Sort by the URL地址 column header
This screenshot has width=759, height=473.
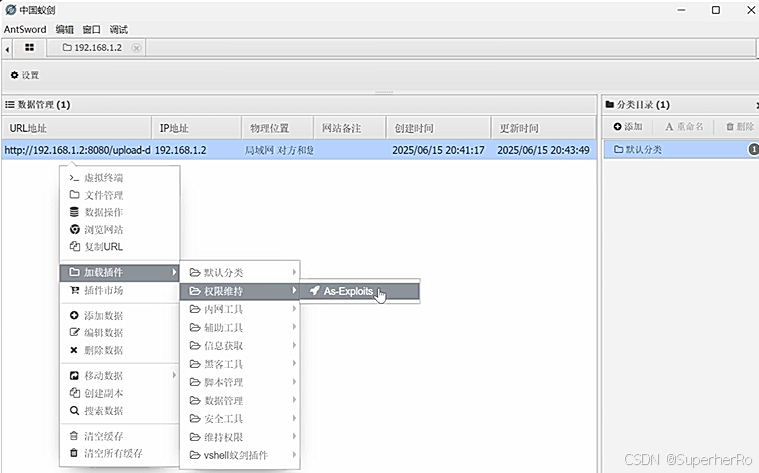[x=77, y=128]
